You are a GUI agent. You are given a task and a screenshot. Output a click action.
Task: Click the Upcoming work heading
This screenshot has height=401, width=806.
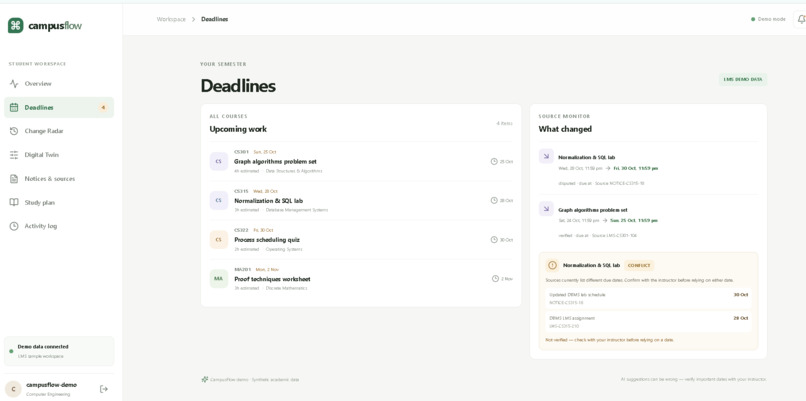(238, 129)
